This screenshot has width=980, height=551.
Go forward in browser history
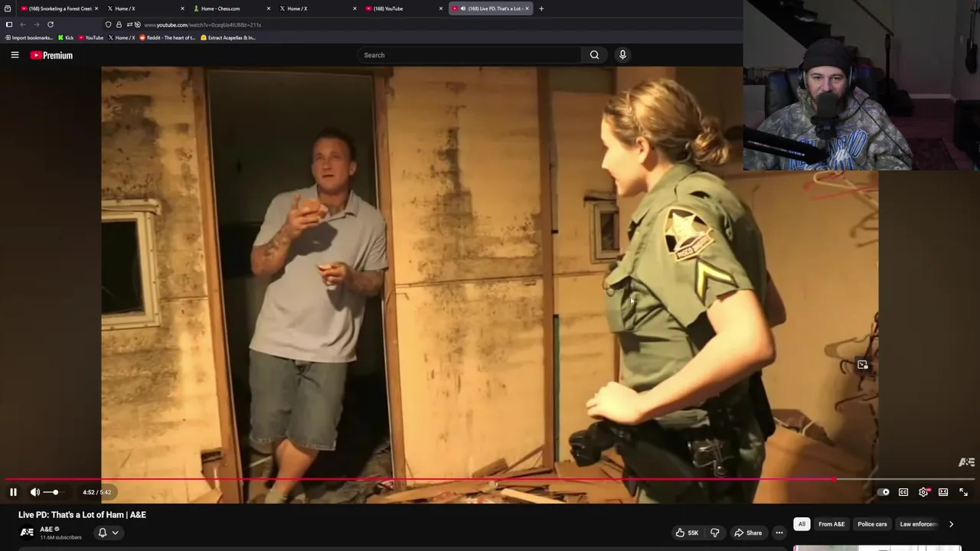point(36,24)
